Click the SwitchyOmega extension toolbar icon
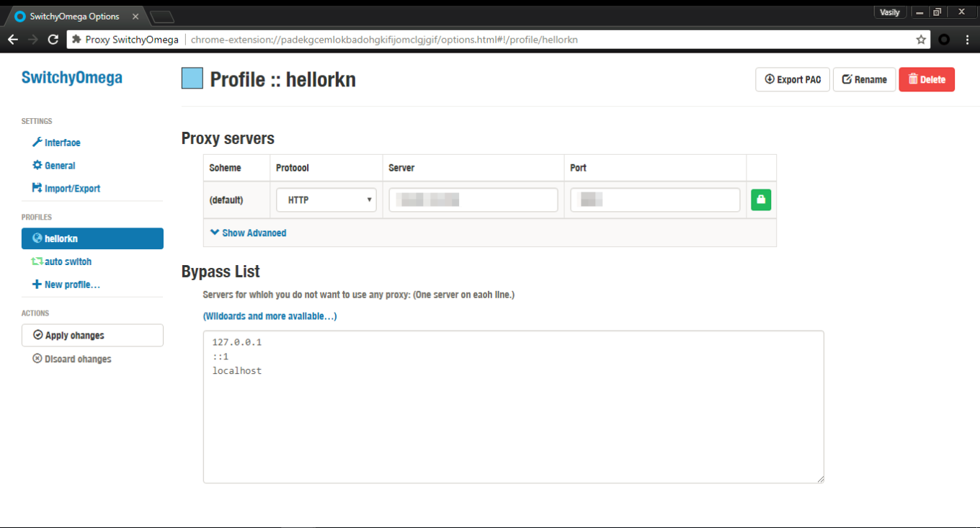The image size is (980, 528). (944, 40)
